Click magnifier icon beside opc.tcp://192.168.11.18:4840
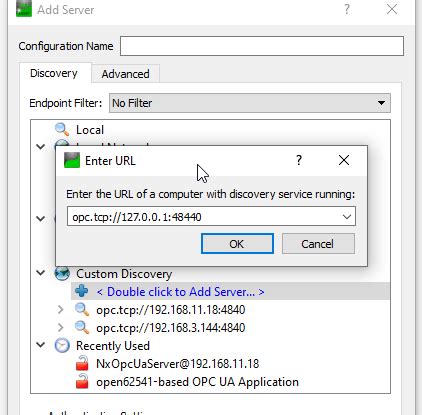The height and width of the screenshot is (415, 422). [82, 310]
